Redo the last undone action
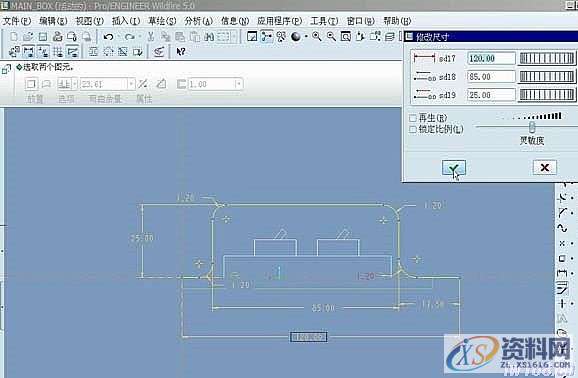This screenshot has height=378, width=578. (x=129, y=37)
